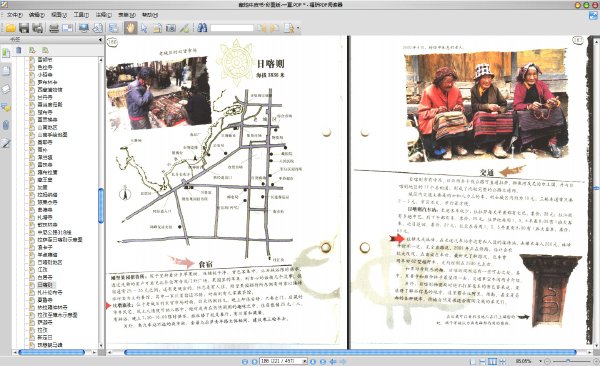Open the Signatures pen side panel
Image resolution: width=600 pixels, height=366 pixels.
(6, 143)
